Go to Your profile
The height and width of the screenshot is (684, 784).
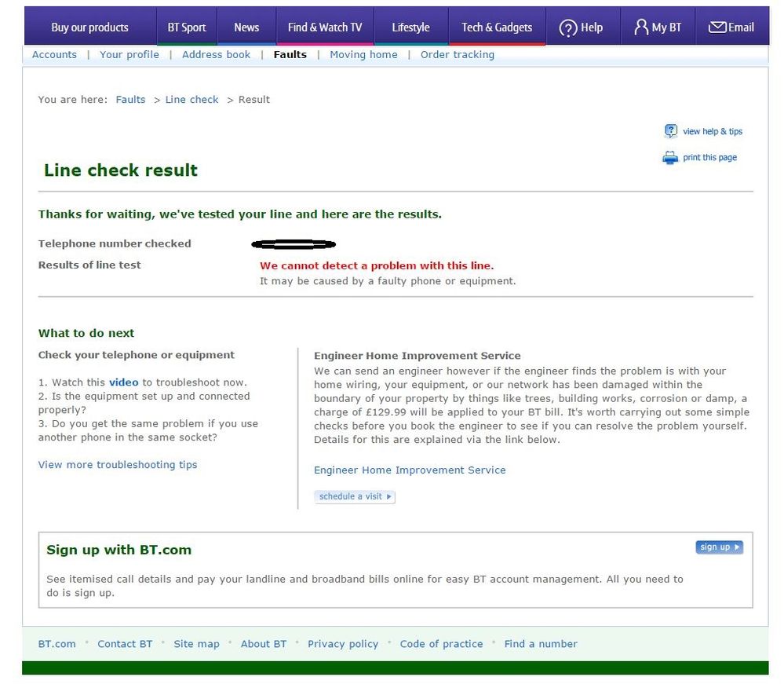coord(129,54)
